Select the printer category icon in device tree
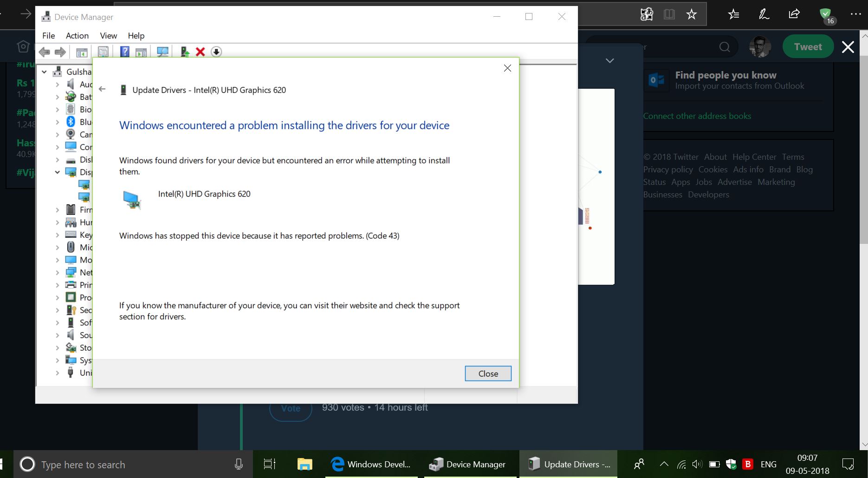 coord(71,285)
